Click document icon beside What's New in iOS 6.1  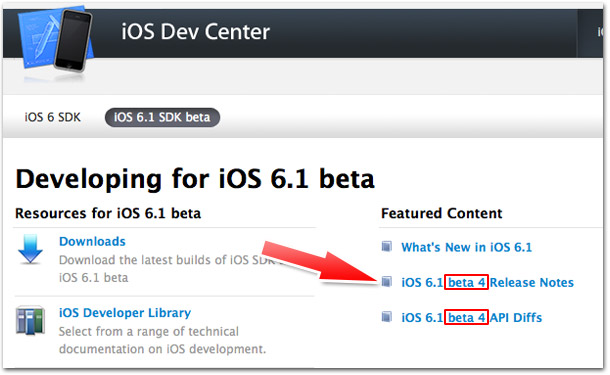(386, 247)
